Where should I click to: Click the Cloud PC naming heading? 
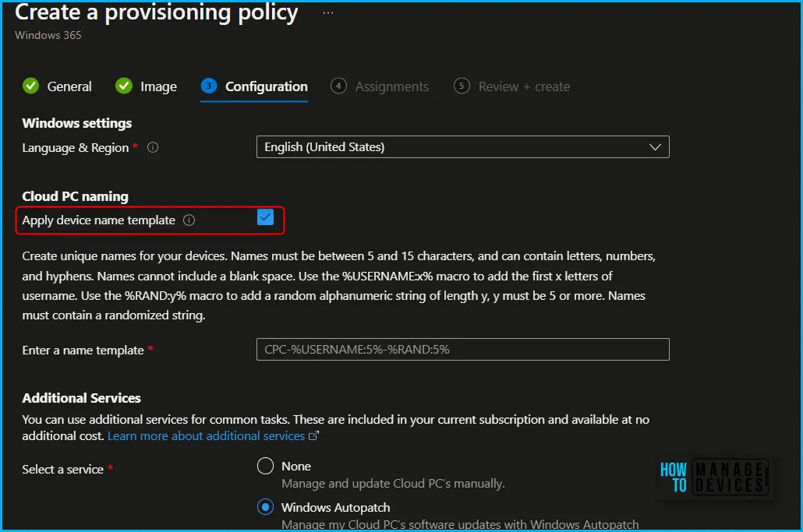point(76,196)
